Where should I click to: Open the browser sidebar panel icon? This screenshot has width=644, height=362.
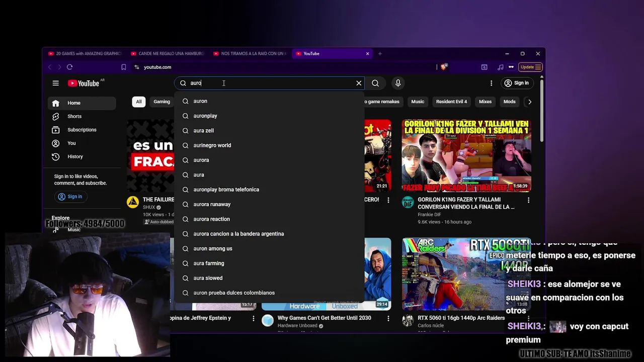point(485,67)
